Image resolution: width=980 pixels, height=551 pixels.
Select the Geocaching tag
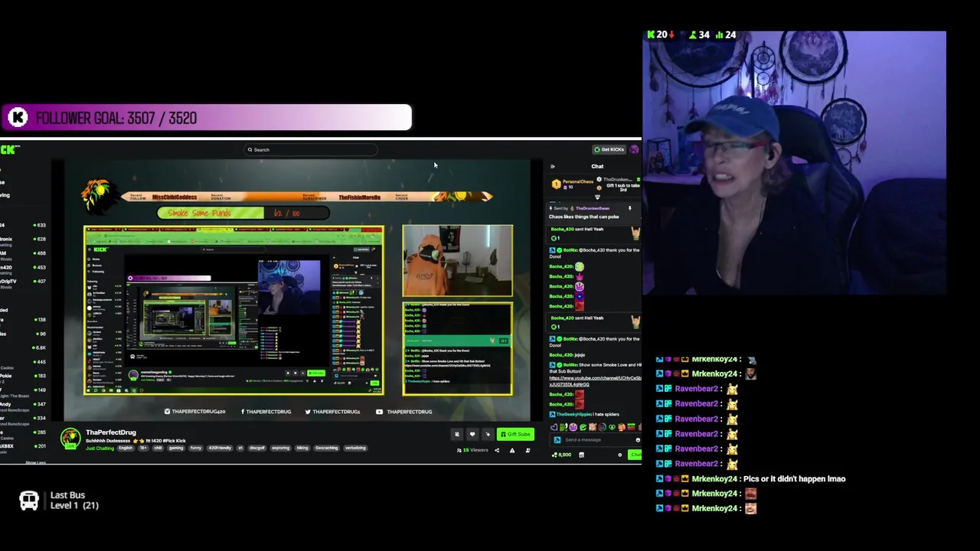pos(326,448)
